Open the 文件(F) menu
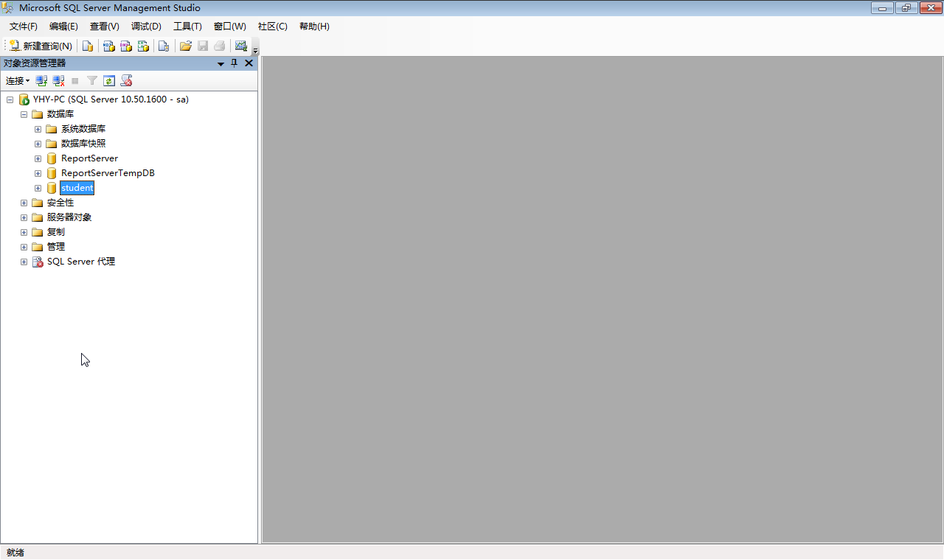The height and width of the screenshot is (560, 944). click(24, 27)
